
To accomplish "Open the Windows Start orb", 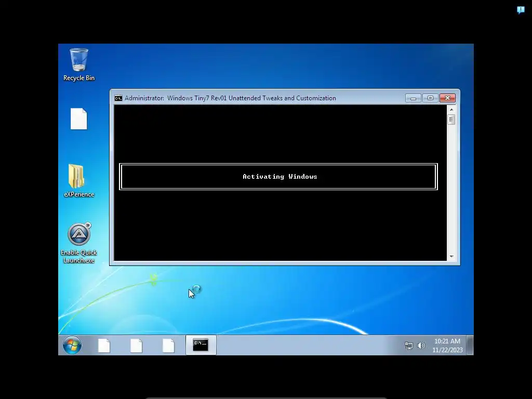I will click(72, 345).
